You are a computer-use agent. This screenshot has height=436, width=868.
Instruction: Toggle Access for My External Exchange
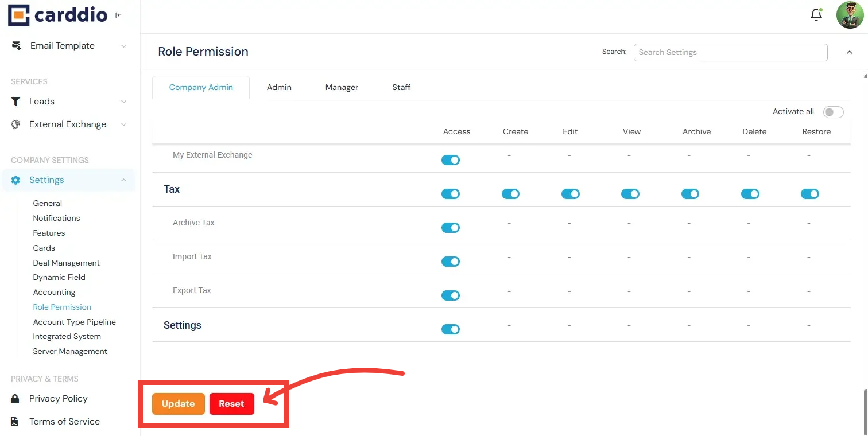point(451,160)
